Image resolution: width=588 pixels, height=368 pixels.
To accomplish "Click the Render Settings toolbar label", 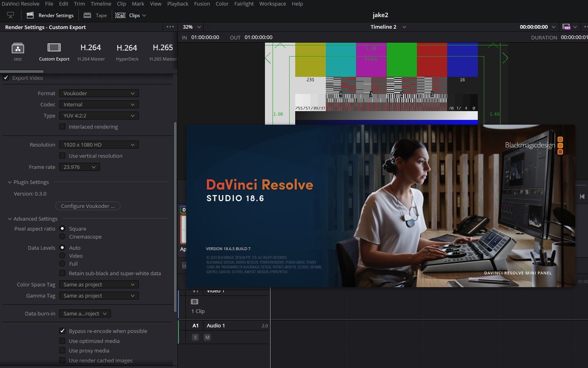I will click(x=56, y=15).
